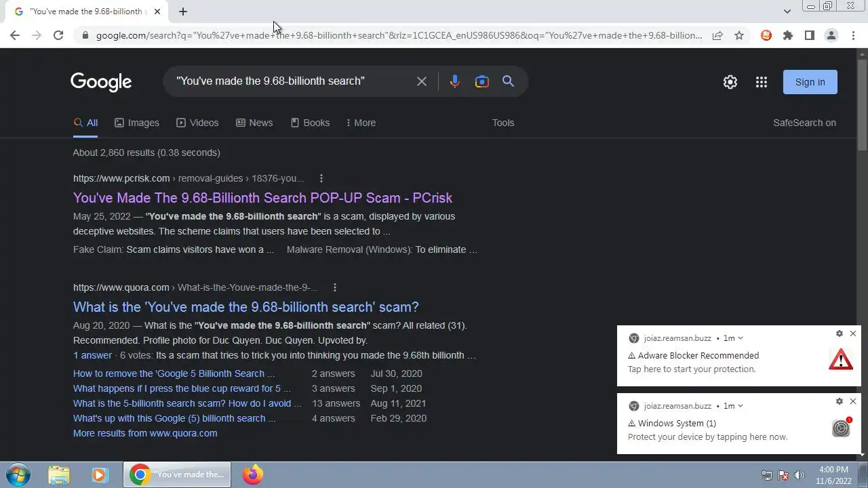Launch Firefox from the taskbar
This screenshot has height=488, width=868.
253,474
